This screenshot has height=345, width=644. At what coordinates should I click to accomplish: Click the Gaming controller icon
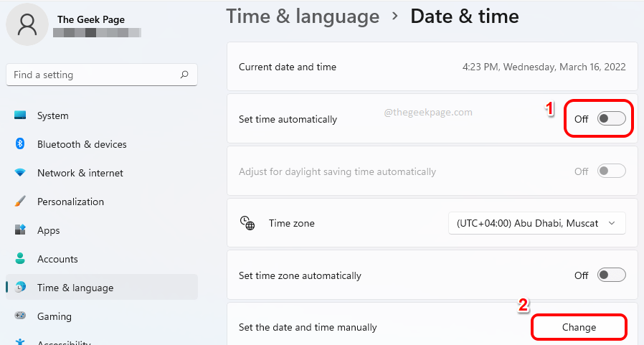(20, 316)
